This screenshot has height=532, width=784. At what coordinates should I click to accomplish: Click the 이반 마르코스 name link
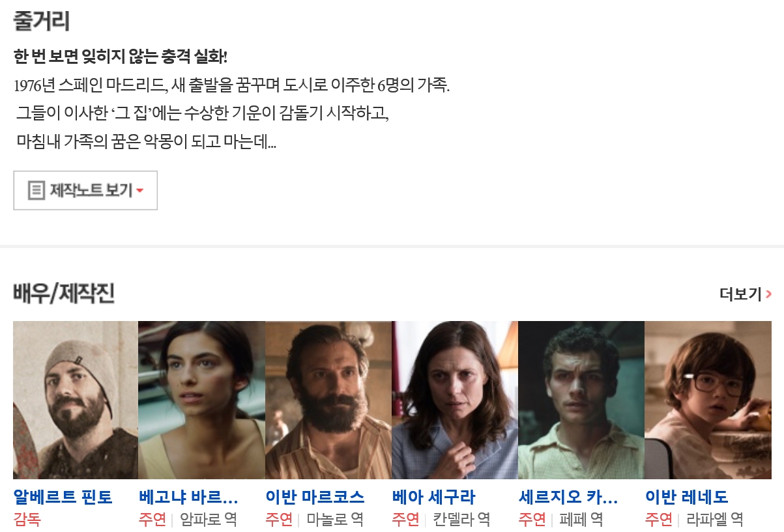coord(315,497)
